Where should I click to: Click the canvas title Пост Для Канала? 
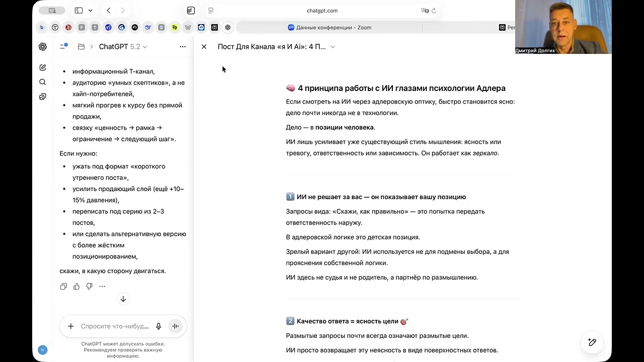pyautogui.click(x=272, y=47)
